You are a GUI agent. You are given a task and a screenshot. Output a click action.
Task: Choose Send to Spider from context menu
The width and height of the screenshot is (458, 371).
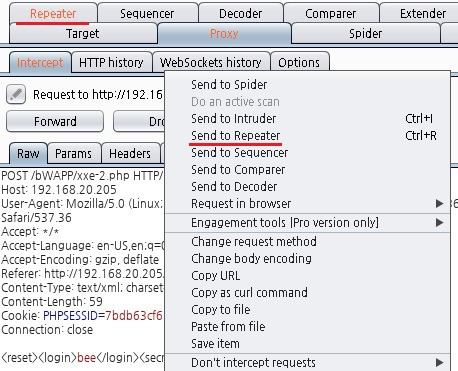[307, 85]
